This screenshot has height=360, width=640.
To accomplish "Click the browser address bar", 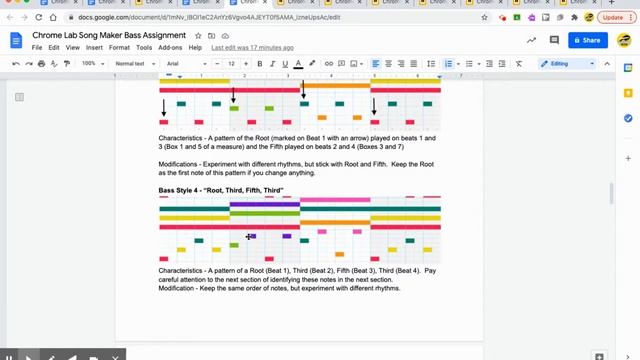I will [x=278, y=18].
